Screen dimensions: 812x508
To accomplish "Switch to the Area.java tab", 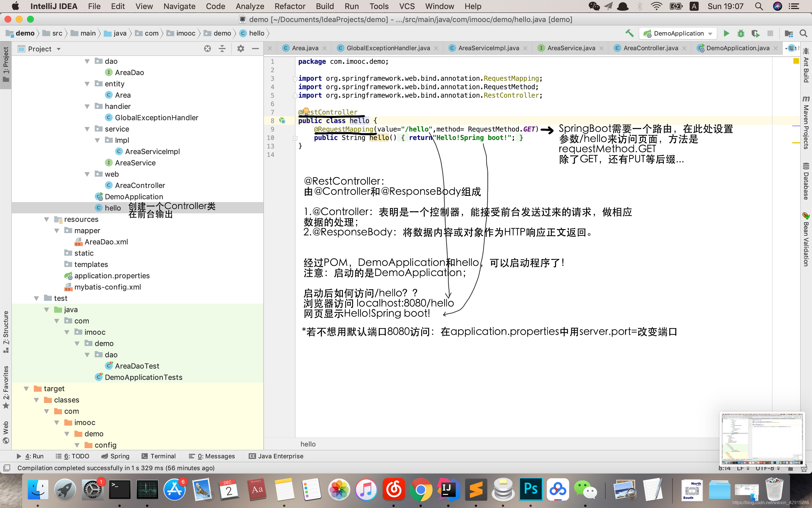I will point(305,48).
